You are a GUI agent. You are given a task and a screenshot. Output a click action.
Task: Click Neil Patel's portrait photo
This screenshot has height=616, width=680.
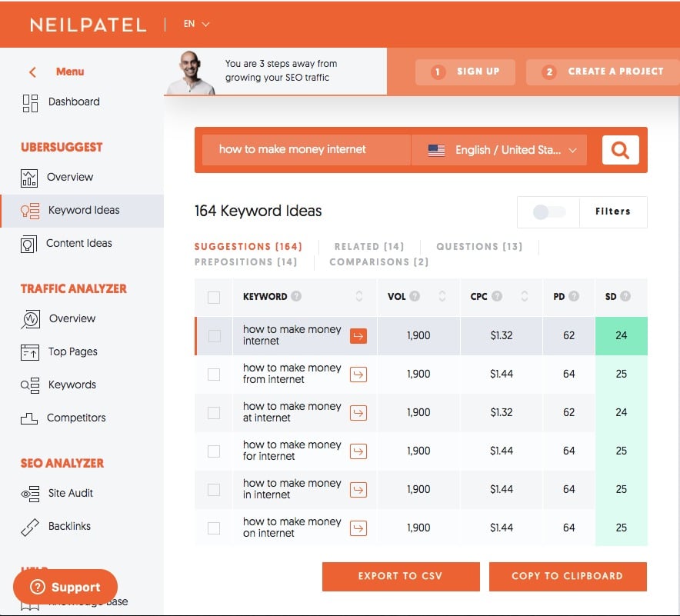coord(191,72)
